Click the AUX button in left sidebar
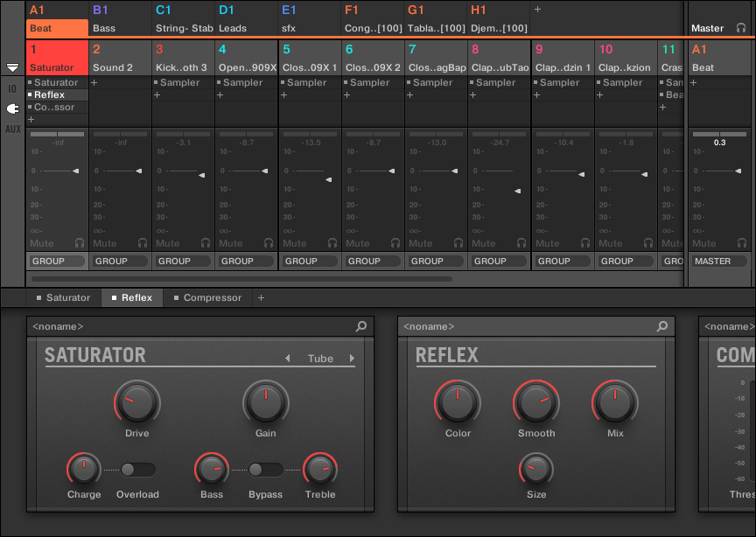 tap(12, 129)
